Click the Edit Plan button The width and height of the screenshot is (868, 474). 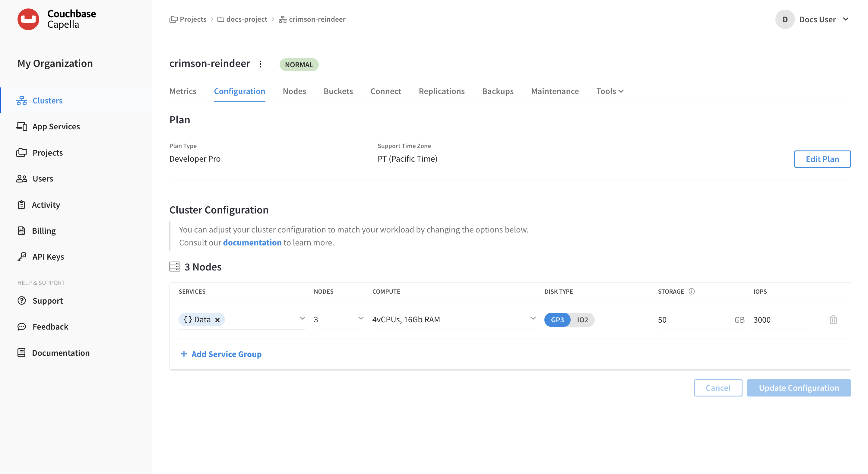click(822, 159)
